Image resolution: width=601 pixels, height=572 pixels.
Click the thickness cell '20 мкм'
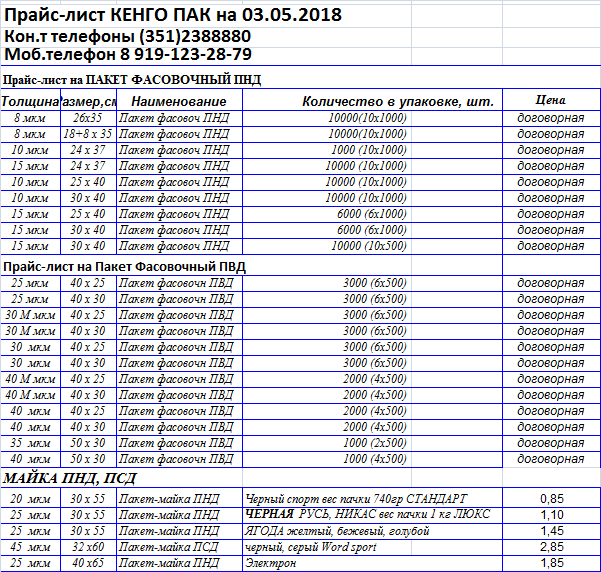[30, 499]
